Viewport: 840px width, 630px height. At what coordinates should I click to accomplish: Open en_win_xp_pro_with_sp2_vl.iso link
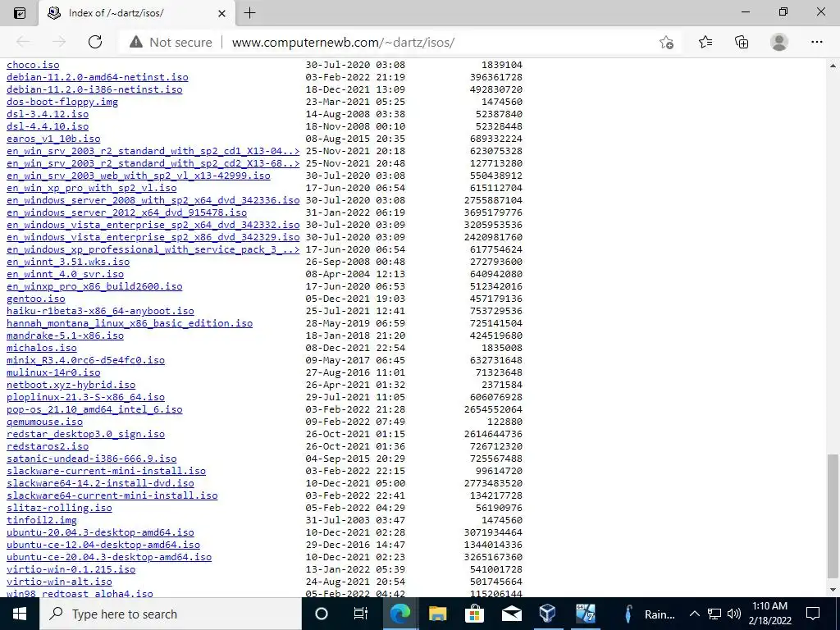pos(92,188)
